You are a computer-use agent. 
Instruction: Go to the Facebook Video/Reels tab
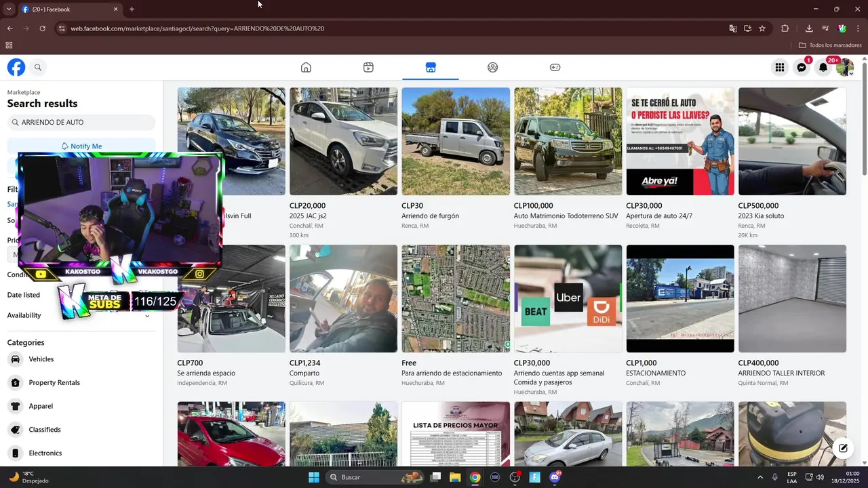pos(368,67)
